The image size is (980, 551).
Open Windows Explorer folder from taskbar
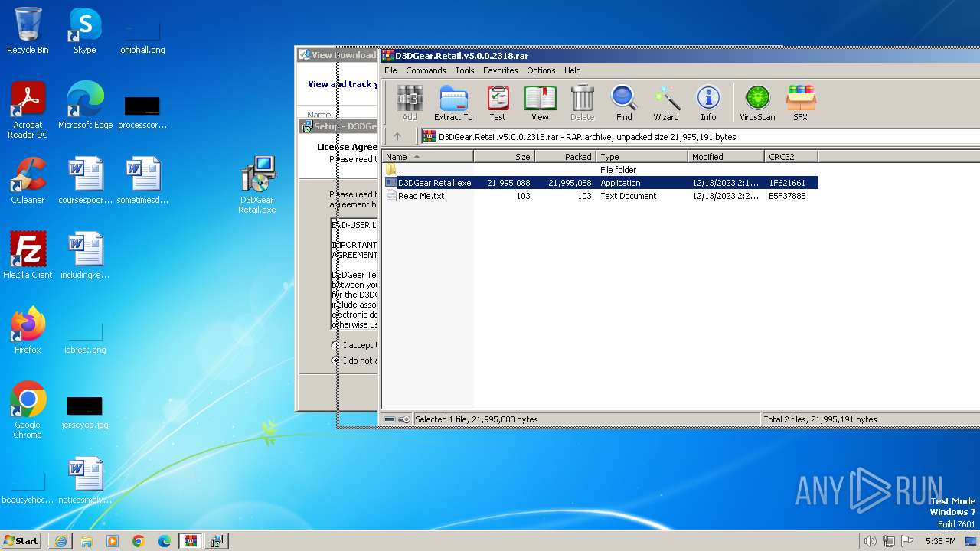87,541
